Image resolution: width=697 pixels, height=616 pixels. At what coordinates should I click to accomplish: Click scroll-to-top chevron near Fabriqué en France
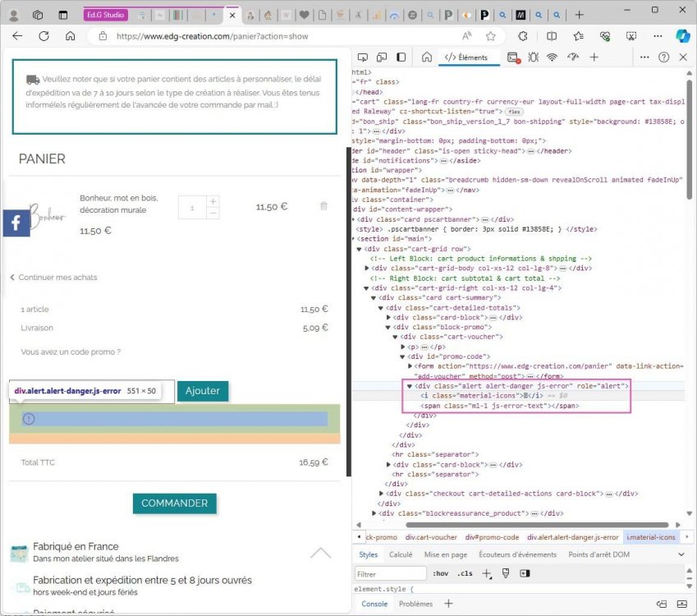tap(320, 553)
